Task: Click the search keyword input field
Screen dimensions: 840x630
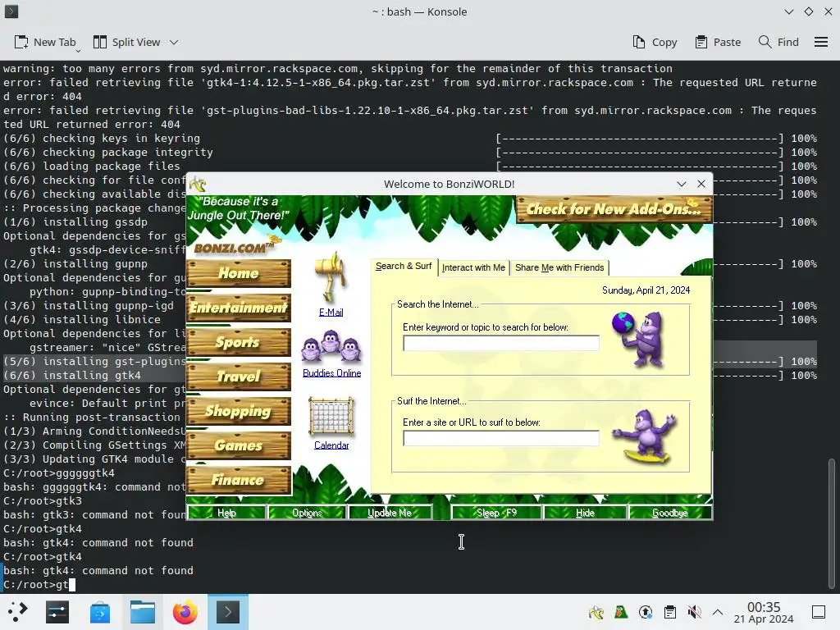Action: [501, 343]
